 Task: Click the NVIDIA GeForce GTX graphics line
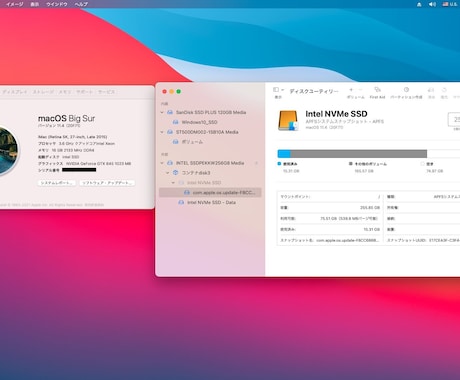pos(84,163)
